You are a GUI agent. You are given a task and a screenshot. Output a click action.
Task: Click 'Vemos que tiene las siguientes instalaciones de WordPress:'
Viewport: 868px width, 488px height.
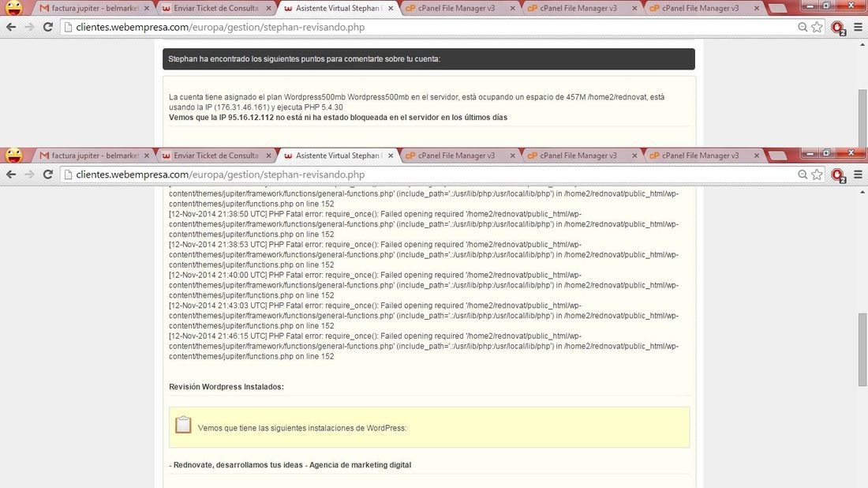301,428
